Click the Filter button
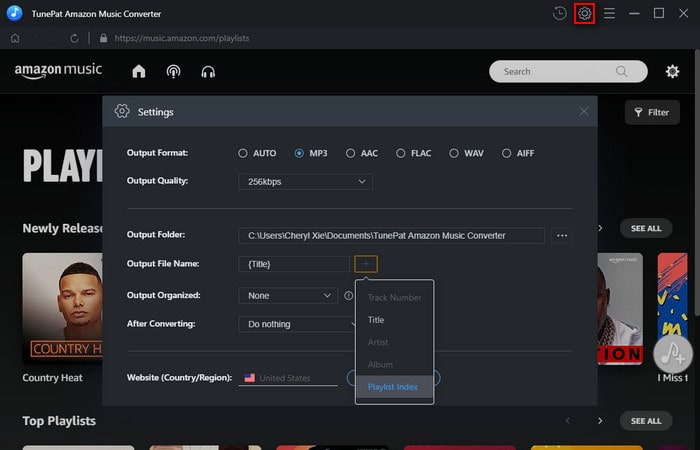Image resolution: width=700 pixels, height=450 pixels. pyautogui.click(x=651, y=112)
